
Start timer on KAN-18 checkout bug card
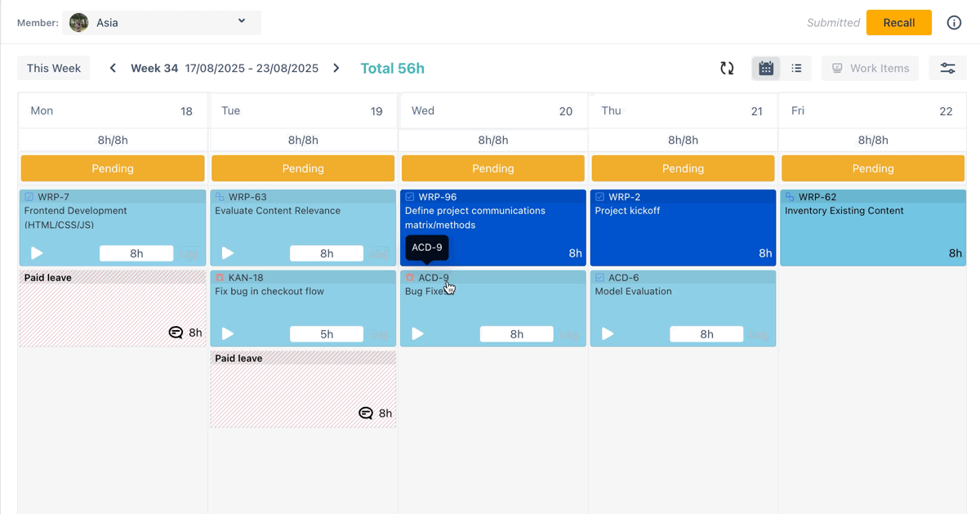[x=228, y=333]
